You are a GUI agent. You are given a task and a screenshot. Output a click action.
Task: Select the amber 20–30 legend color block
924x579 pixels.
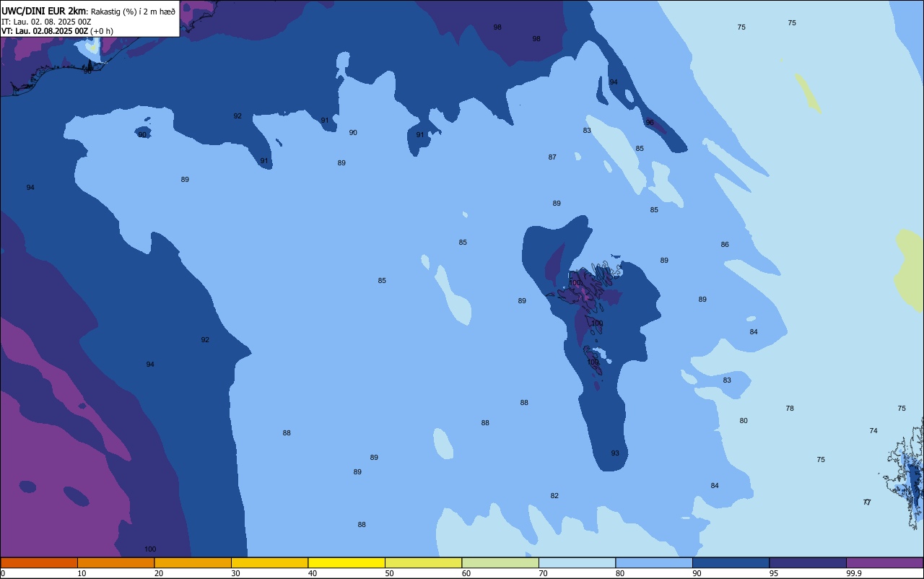click(193, 562)
